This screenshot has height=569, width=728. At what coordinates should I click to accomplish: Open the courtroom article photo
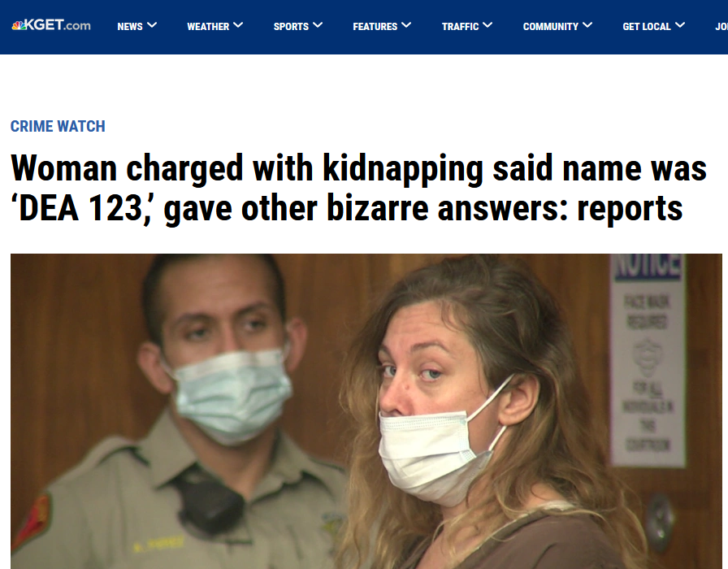[366, 411]
